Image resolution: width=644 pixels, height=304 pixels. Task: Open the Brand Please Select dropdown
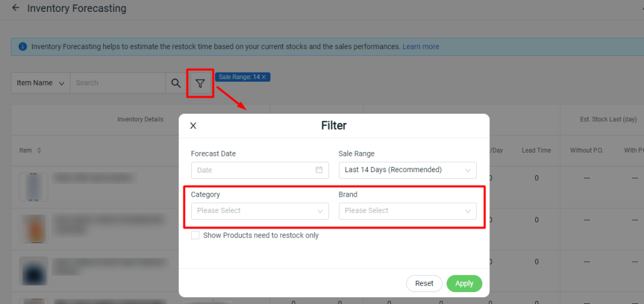408,211
